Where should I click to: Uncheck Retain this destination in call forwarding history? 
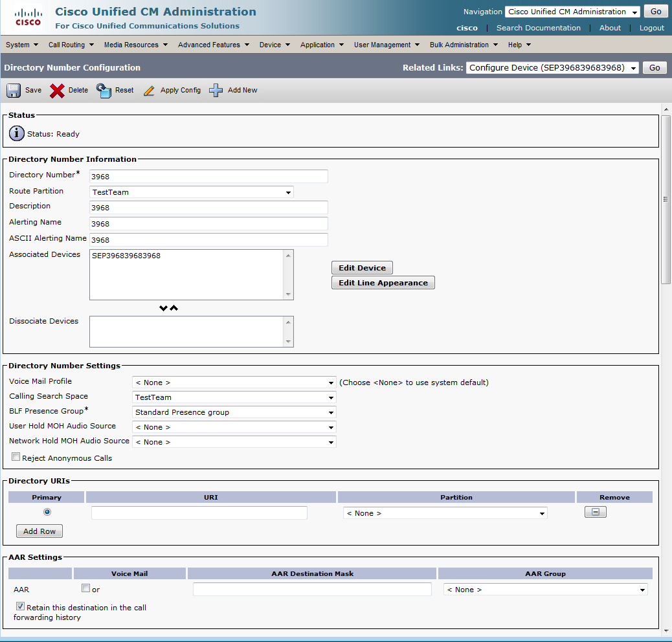point(21,606)
